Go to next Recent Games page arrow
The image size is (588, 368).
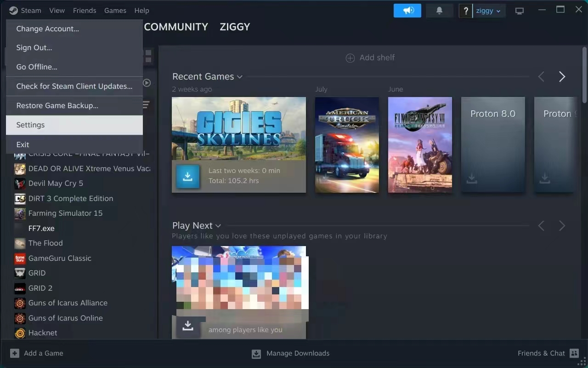(562, 77)
